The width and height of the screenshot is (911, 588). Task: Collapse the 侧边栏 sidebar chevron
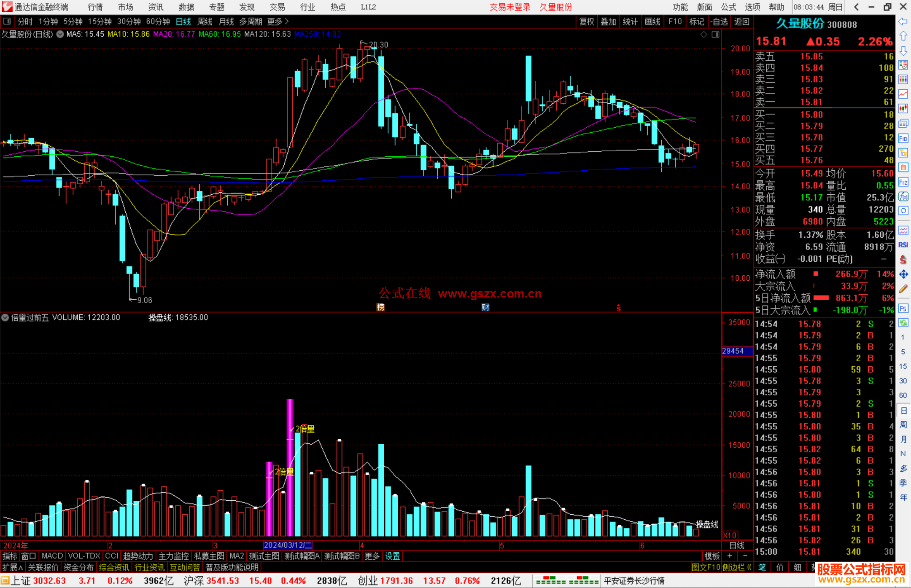coord(749,567)
